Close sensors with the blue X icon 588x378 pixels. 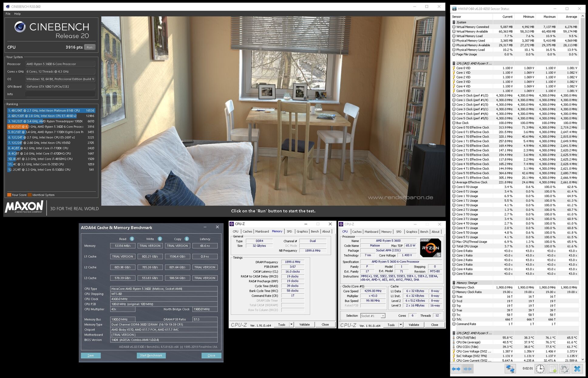click(x=577, y=369)
